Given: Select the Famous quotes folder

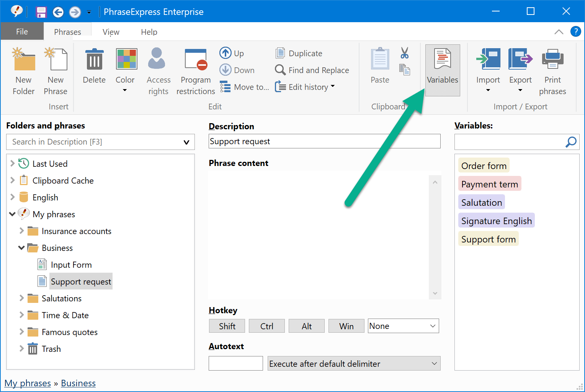Looking at the screenshot, I should pyautogui.click(x=70, y=332).
